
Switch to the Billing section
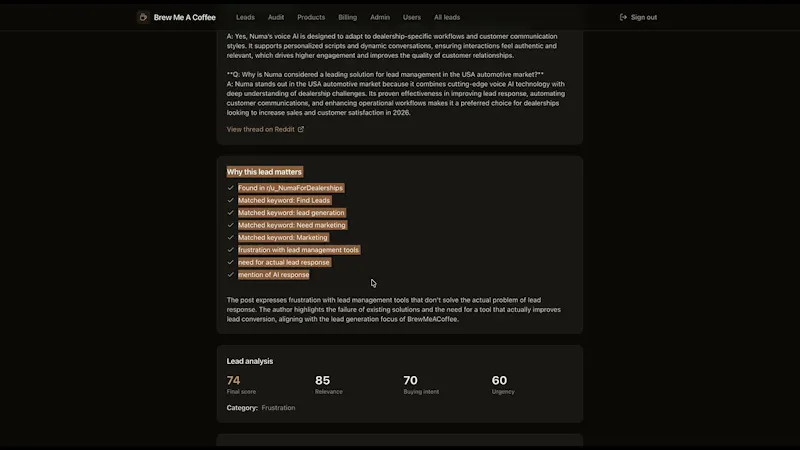(347, 17)
